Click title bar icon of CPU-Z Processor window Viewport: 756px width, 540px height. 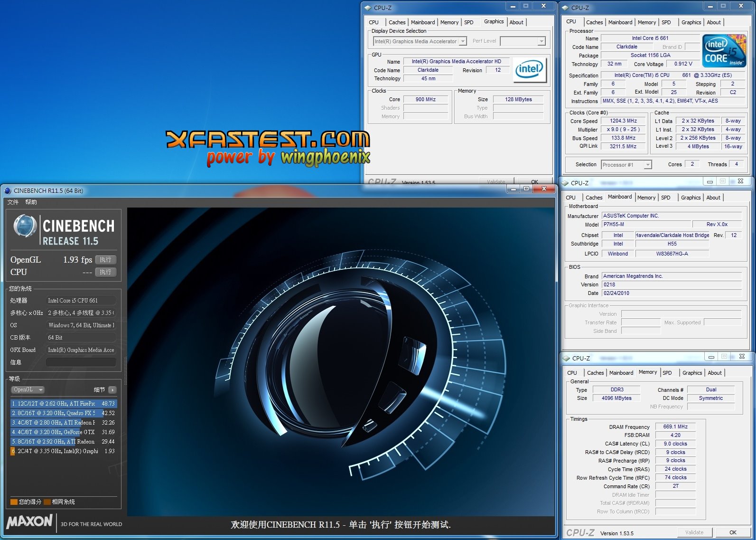[565, 8]
